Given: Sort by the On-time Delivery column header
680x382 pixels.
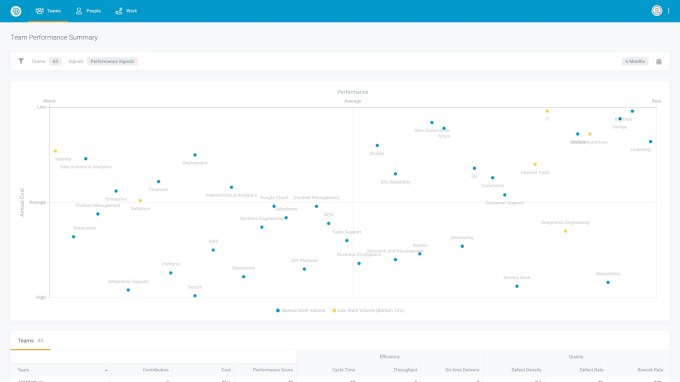Looking at the screenshot, I should pyautogui.click(x=462, y=370).
